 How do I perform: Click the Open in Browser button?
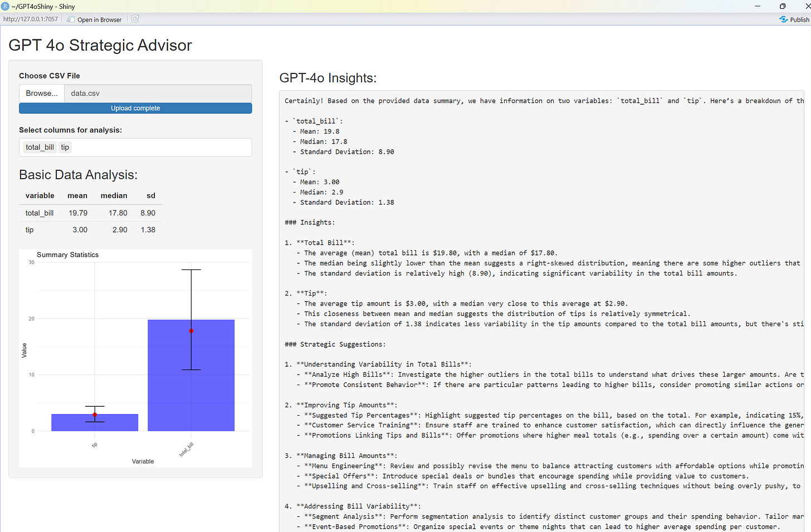coord(94,19)
